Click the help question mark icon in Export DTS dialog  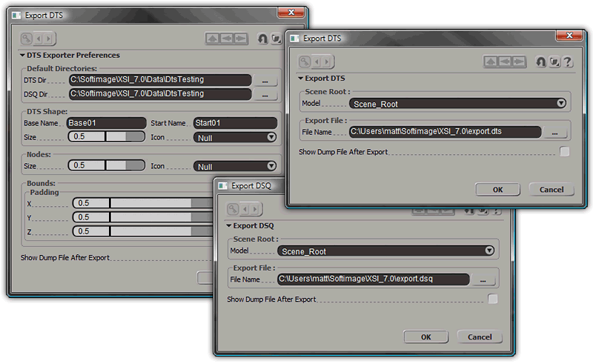568,62
